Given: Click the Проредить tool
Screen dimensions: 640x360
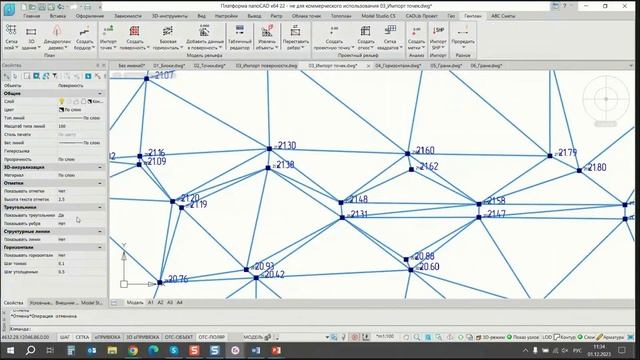Looking at the screenshot, I should [x=463, y=37].
